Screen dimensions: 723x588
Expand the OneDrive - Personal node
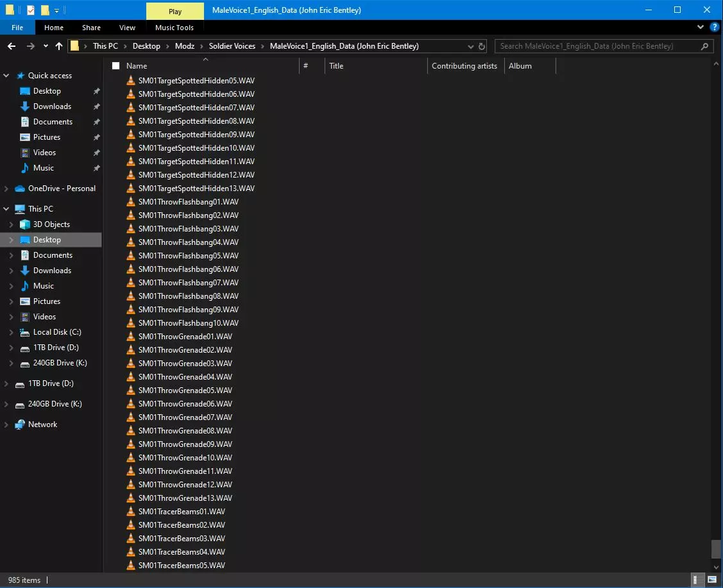6,189
